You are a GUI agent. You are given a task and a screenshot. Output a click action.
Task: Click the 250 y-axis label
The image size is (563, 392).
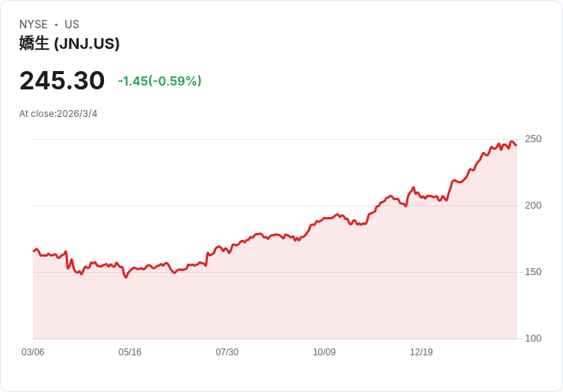click(533, 139)
